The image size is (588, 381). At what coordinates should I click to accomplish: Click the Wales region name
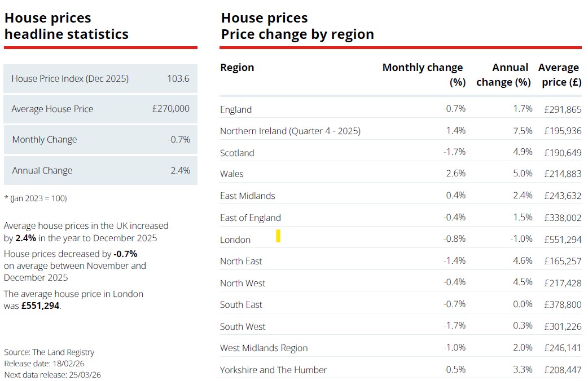232,174
